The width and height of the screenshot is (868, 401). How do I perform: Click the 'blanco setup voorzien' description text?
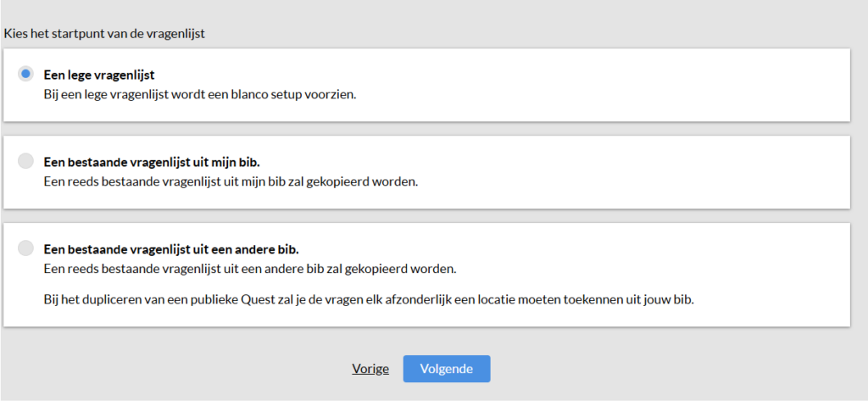point(297,94)
